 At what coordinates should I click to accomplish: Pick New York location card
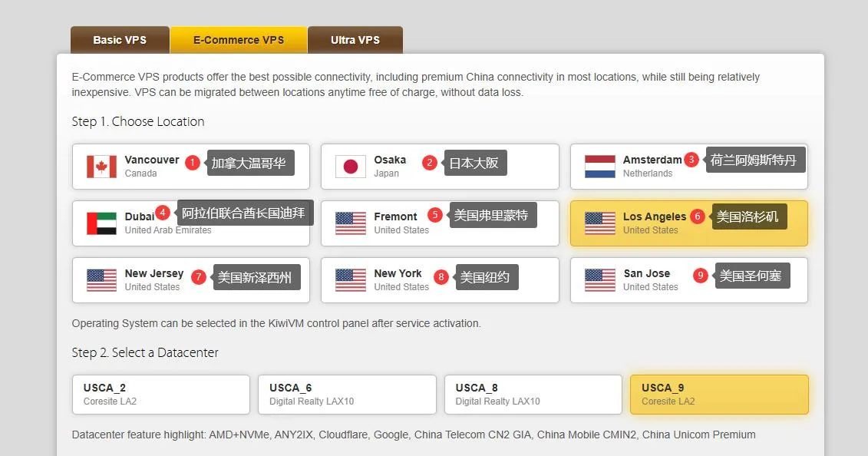point(440,280)
